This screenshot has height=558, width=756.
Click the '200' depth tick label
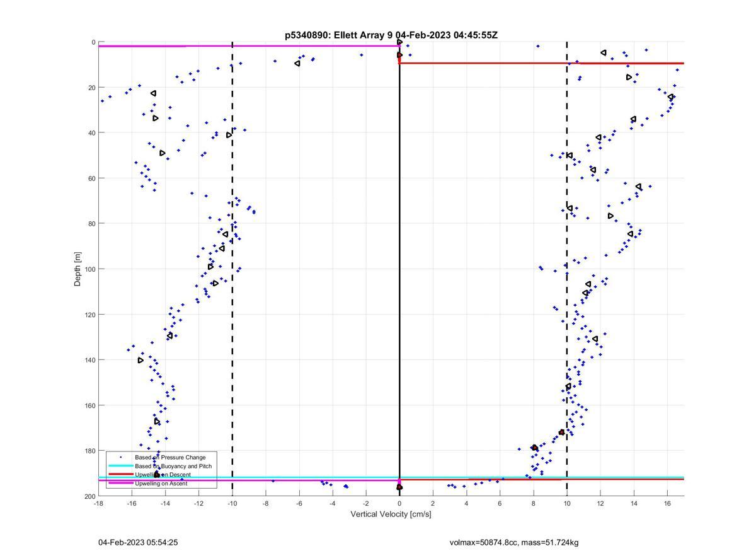(x=89, y=496)
